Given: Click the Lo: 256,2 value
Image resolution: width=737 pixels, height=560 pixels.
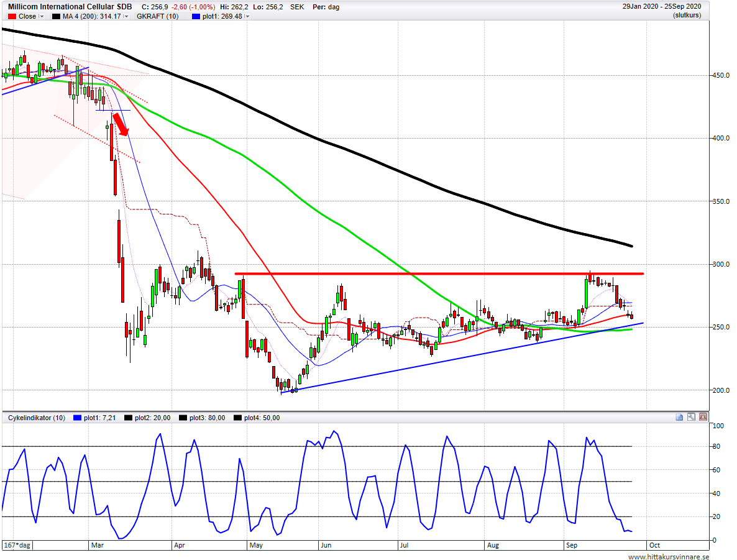Looking at the screenshot, I should pyautogui.click(x=268, y=7).
